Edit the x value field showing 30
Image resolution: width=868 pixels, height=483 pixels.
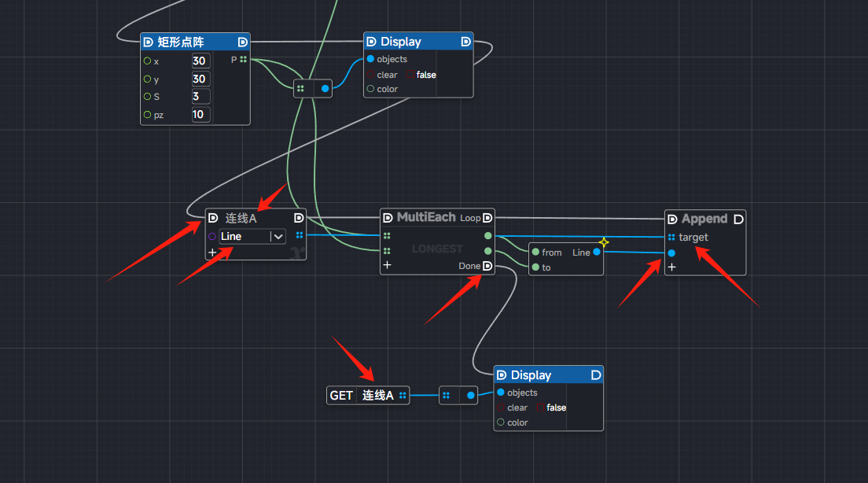[x=200, y=61]
